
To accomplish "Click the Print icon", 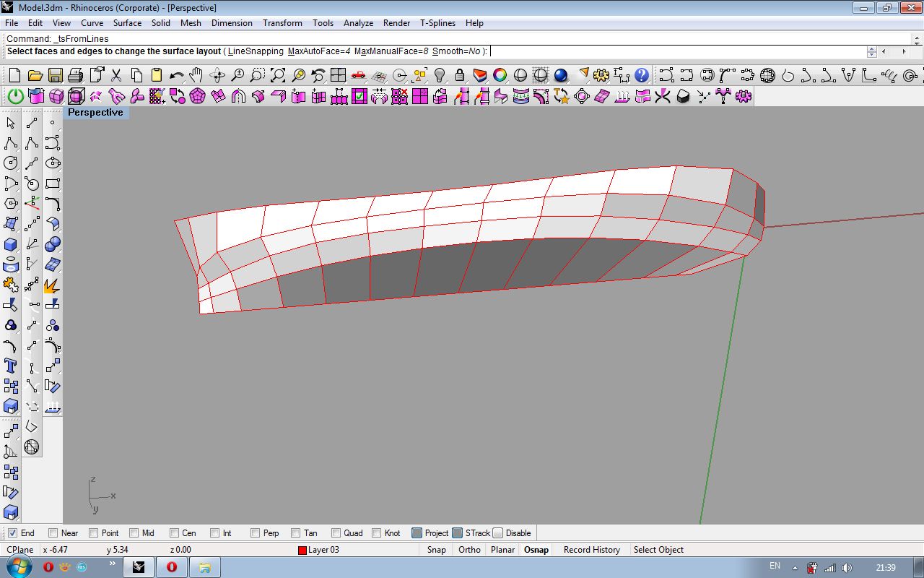I will 75,75.
